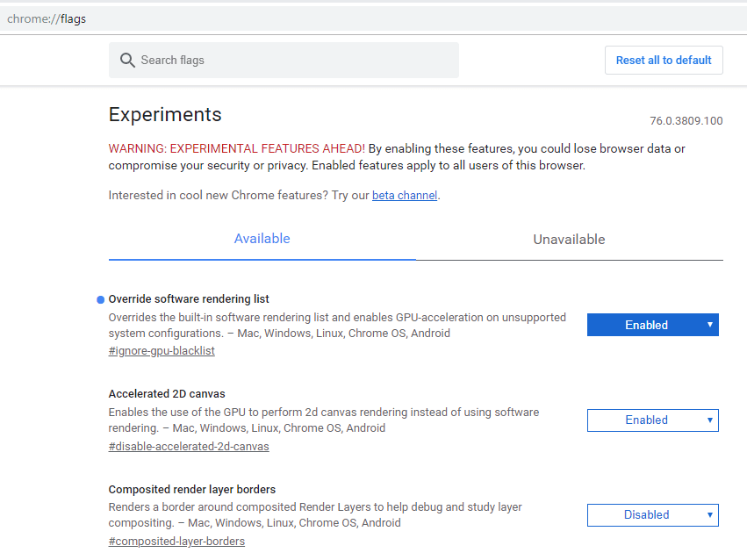This screenshot has height=560, width=747.
Task: Follow the #composited-layer-borders anchor link
Action: [176, 541]
